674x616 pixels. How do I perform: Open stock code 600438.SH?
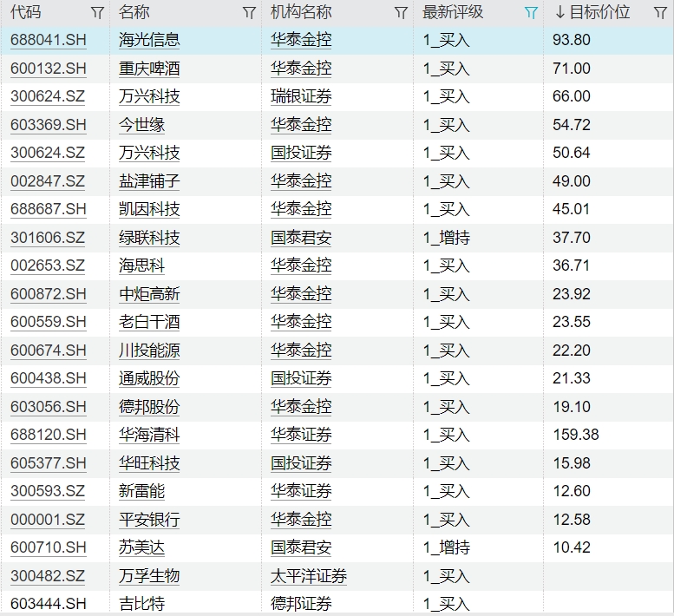[x=49, y=378]
